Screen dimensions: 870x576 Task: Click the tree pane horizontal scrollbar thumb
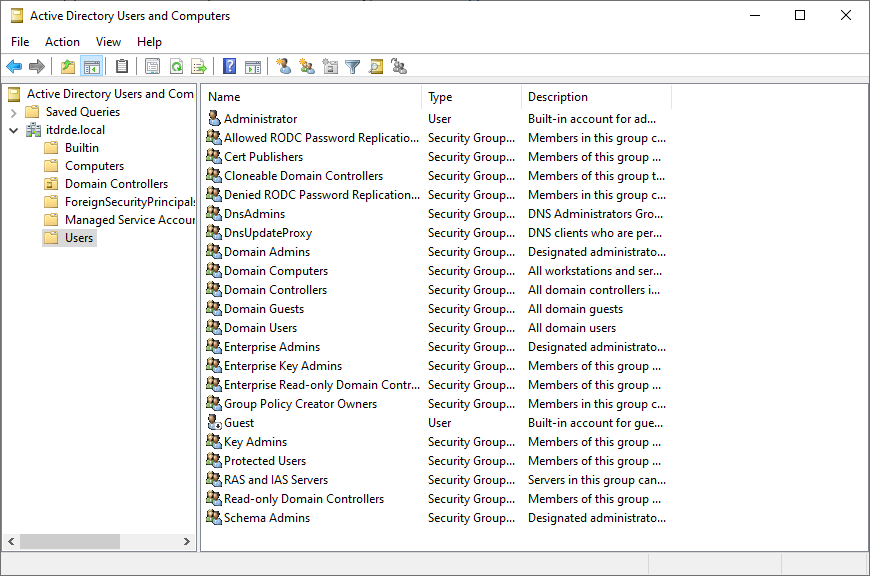point(70,541)
